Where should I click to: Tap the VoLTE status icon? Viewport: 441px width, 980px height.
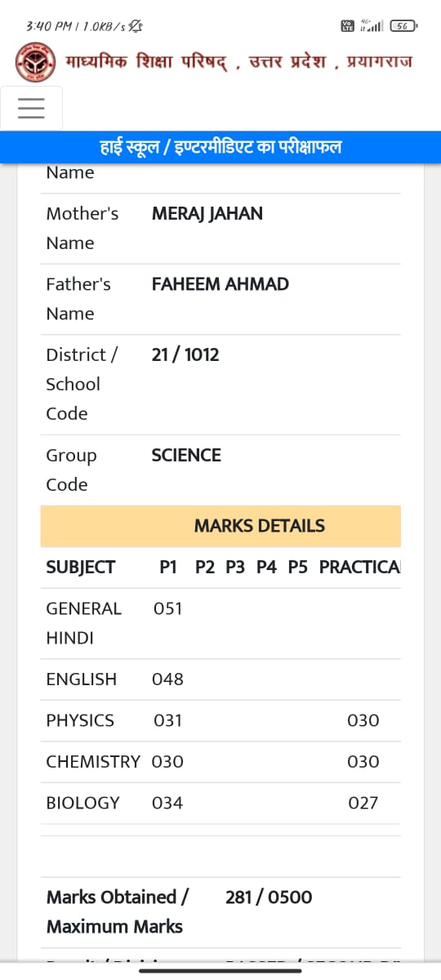[x=348, y=26]
